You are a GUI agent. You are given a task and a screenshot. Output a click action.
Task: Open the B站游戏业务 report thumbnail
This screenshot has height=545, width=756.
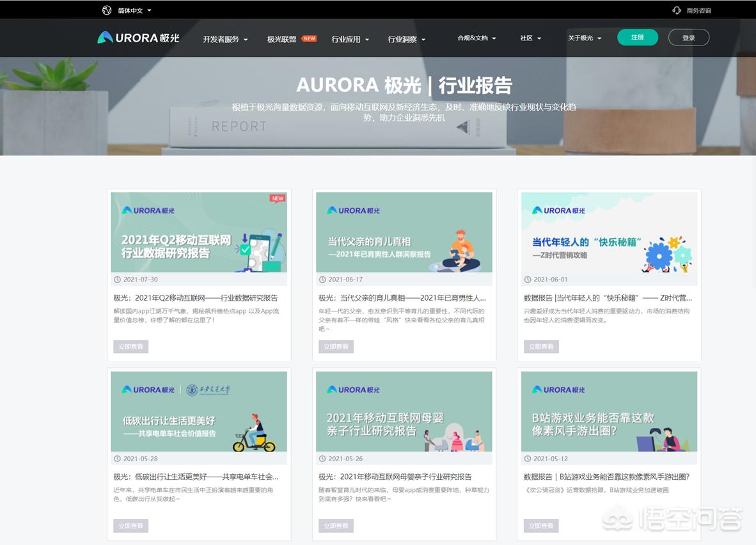[x=609, y=411]
